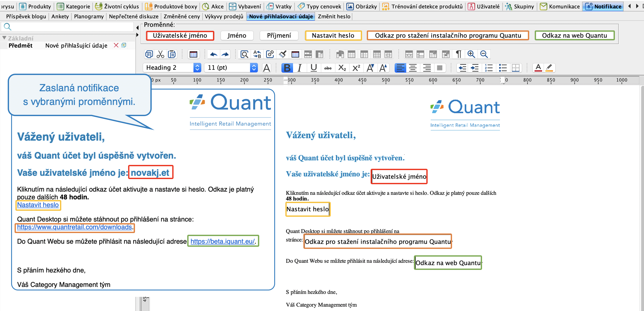The image size is (644, 311).
Task: Click the Paste clipboard icon
Action: tap(172, 54)
